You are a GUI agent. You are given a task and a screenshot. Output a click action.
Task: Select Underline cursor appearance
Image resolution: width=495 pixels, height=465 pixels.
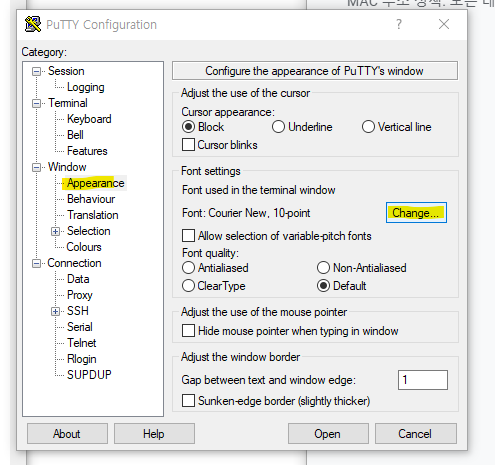click(278, 127)
